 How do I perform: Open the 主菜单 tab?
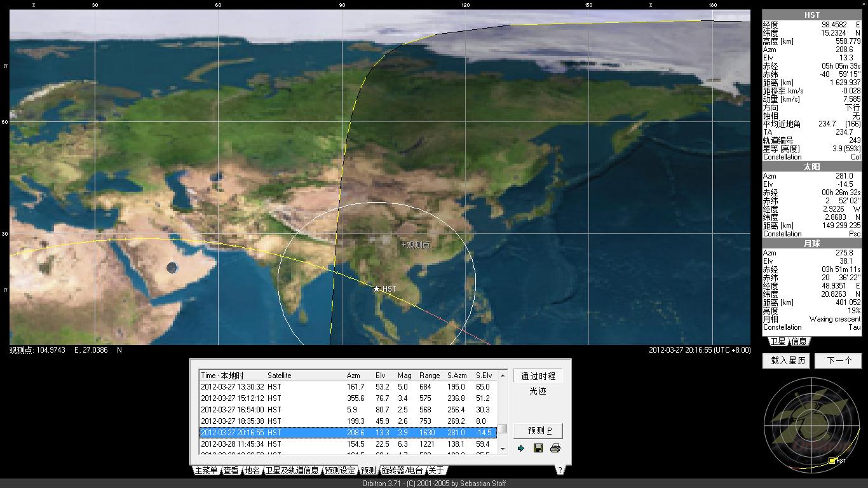click(x=206, y=470)
